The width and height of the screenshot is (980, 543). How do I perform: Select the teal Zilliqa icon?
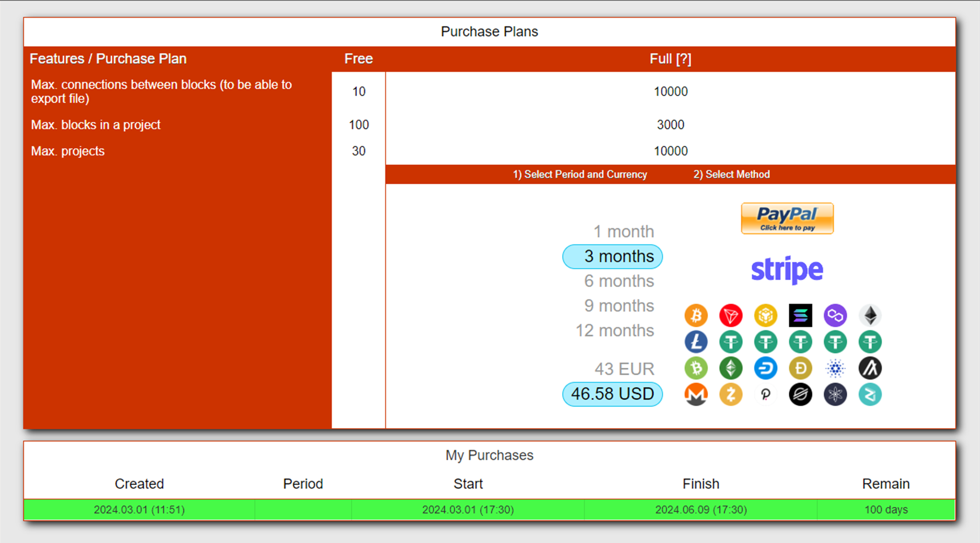(870, 395)
